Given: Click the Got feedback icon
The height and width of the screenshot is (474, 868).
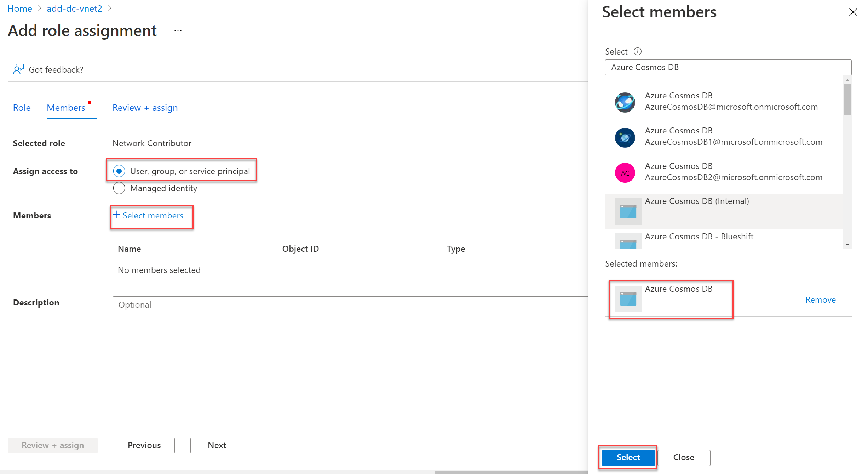Looking at the screenshot, I should 18,69.
